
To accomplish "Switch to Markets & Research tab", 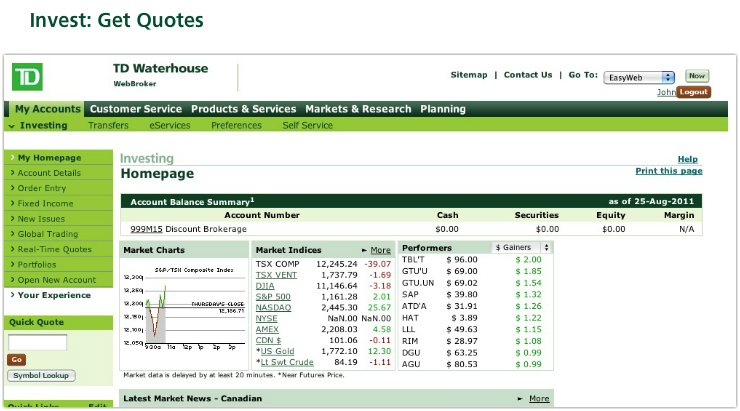I will [358, 109].
